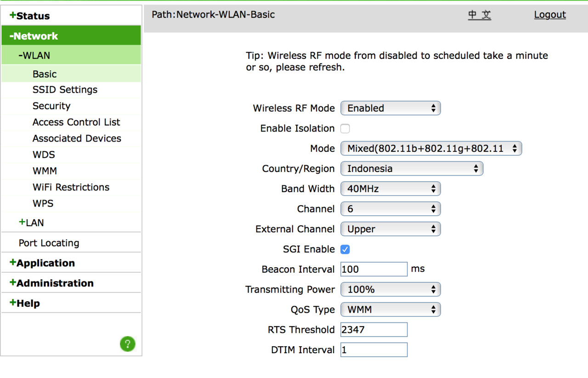Uncheck the SGI Enable checkbox
The image size is (588, 378).
(345, 249)
